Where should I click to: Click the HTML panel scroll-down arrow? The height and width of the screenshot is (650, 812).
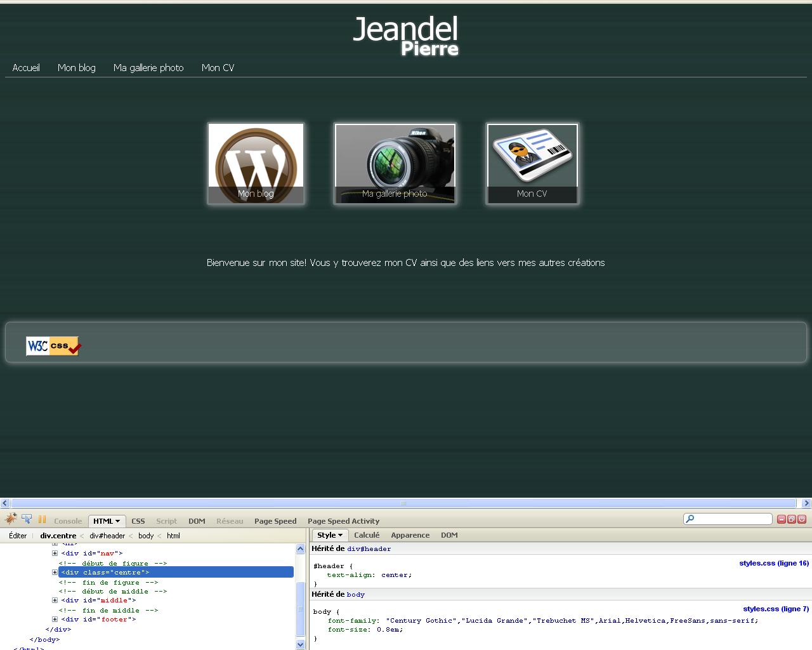point(301,644)
